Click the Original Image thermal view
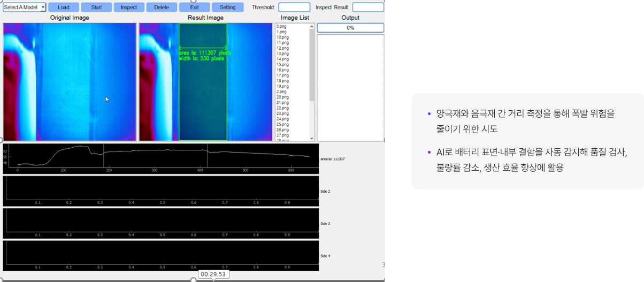Image resolution: width=644 pixels, height=282 pixels. [x=70, y=81]
